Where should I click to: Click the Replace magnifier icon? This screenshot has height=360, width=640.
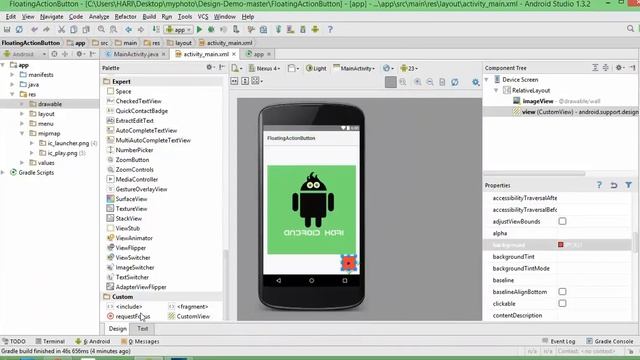[113, 29]
